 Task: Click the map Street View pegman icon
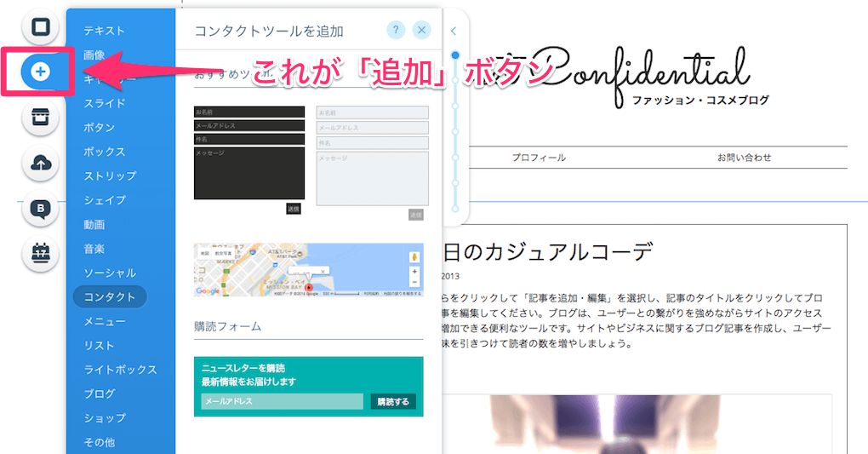coord(414,257)
